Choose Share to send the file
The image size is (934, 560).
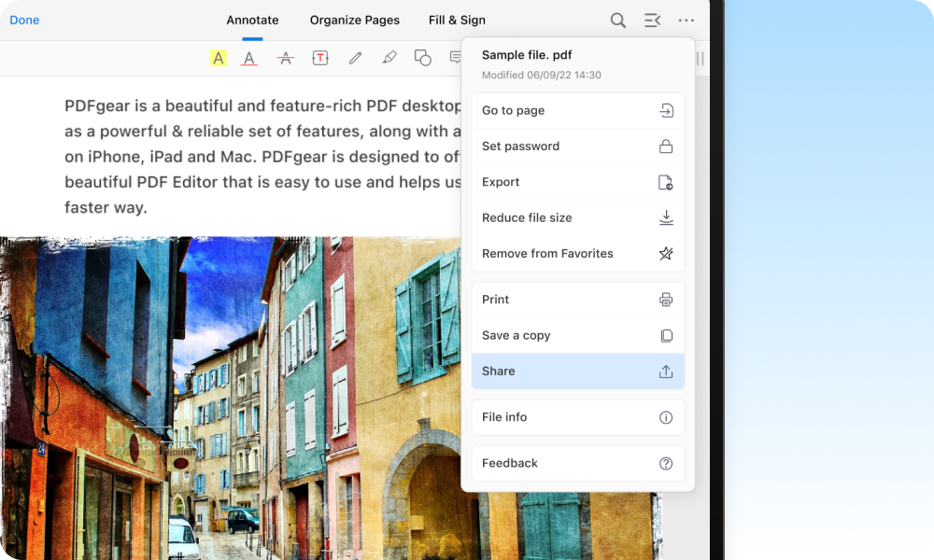click(578, 371)
